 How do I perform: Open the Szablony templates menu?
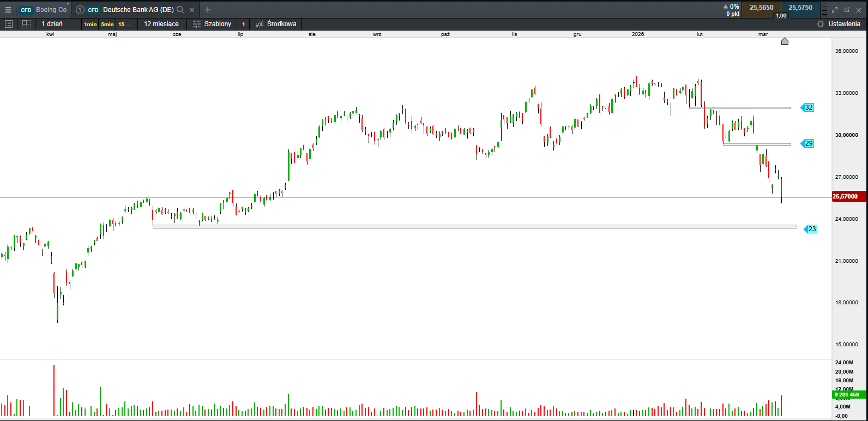(x=212, y=24)
